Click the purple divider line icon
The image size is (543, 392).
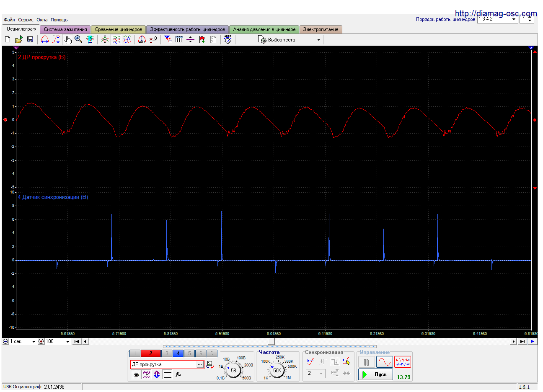click(x=191, y=39)
